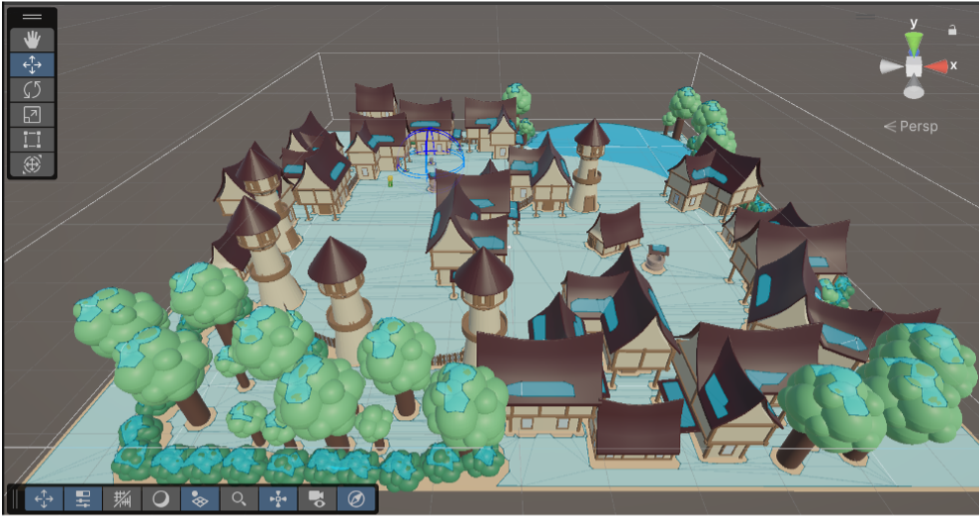Viewport: 980px width, 520px height.
Task: Toggle the Scene Camera visibility overlay
Action: (317, 499)
